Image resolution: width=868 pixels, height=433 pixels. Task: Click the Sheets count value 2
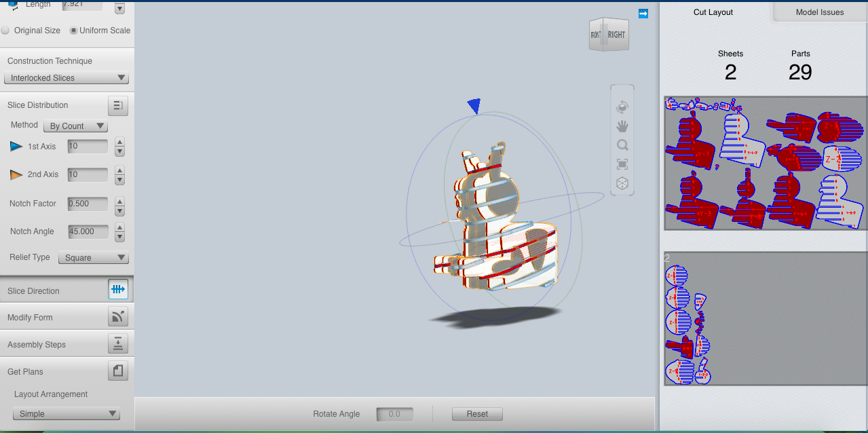coord(730,72)
